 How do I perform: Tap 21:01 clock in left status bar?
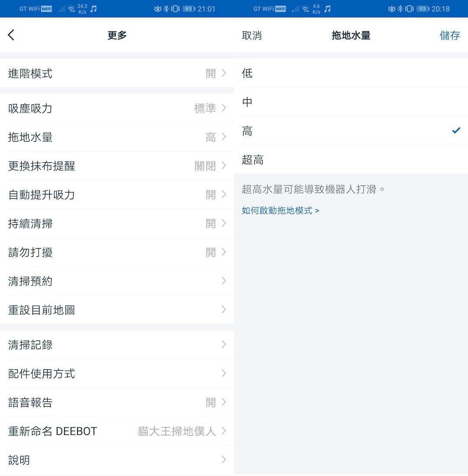click(207, 9)
